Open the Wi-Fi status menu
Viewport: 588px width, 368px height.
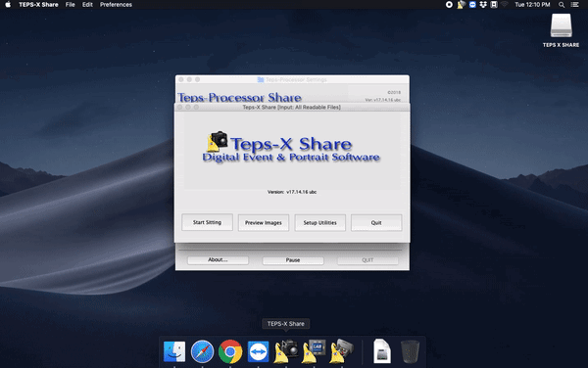click(505, 5)
